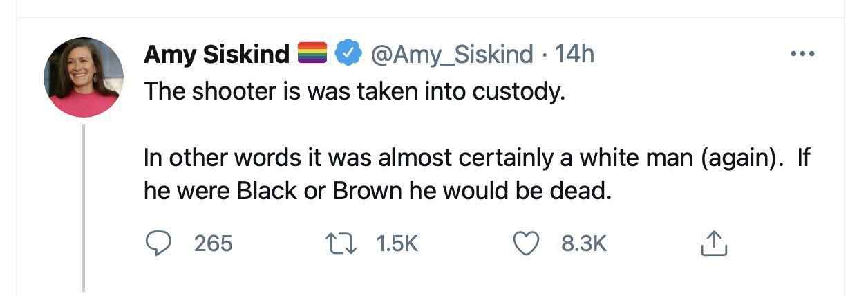Image resolution: width=868 pixels, height=296 pixels.
Task: Like the tweet with the heart icon
Action: click(528, 243)
